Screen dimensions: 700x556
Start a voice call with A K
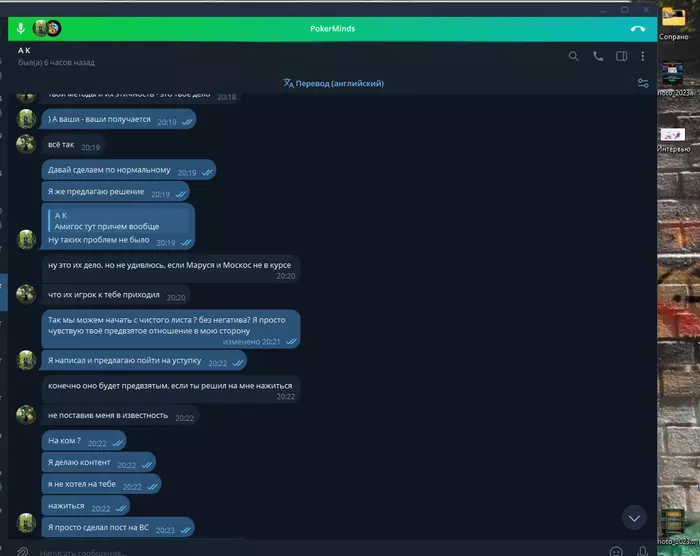click(598, 56)
